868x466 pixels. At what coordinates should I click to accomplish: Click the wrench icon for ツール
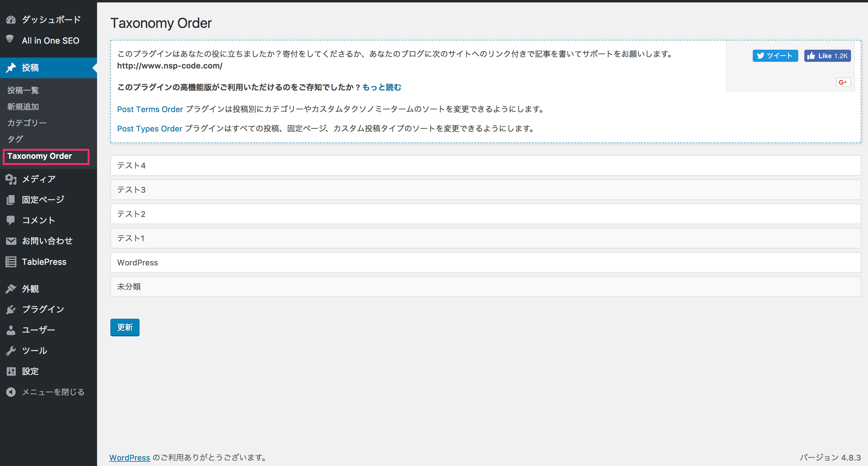11,351
